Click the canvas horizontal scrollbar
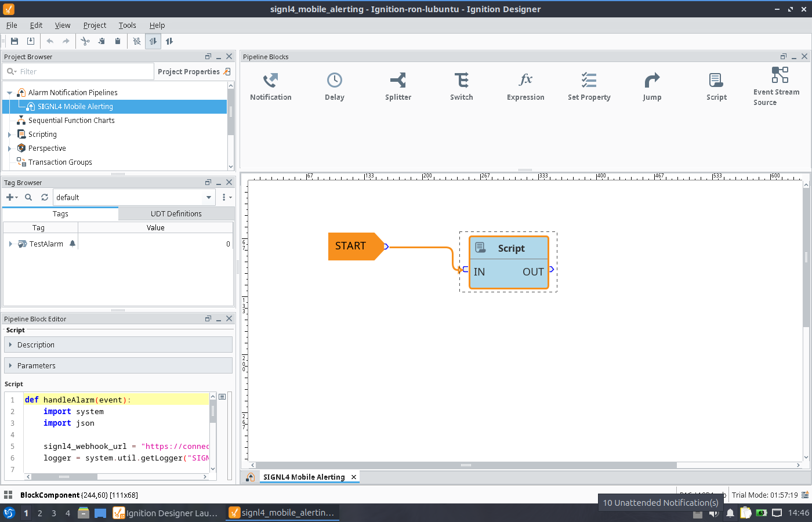 click(x=466, y=465)
